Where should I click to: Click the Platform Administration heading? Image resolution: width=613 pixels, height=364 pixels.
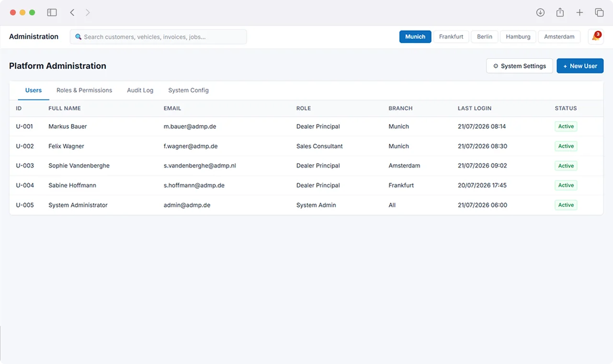click(x=57, y=66)
